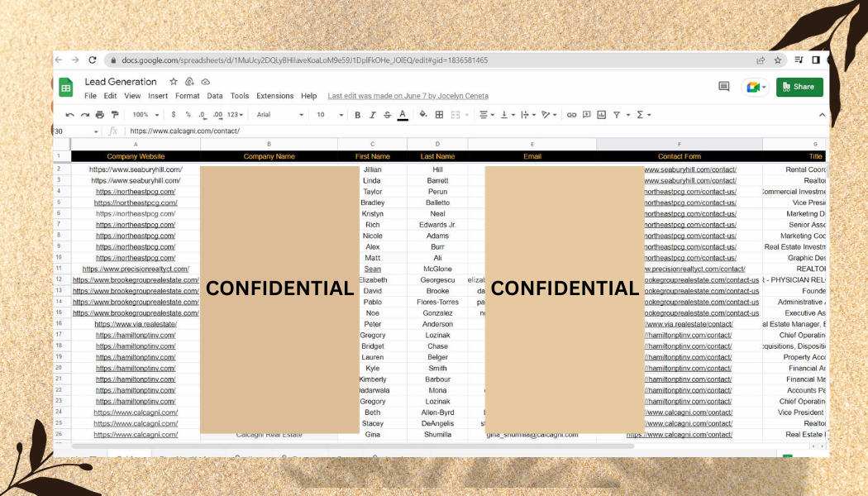This screenshot has width=868, height=496.
Task: Go back in browser
Action: click(x=59, y=60)
